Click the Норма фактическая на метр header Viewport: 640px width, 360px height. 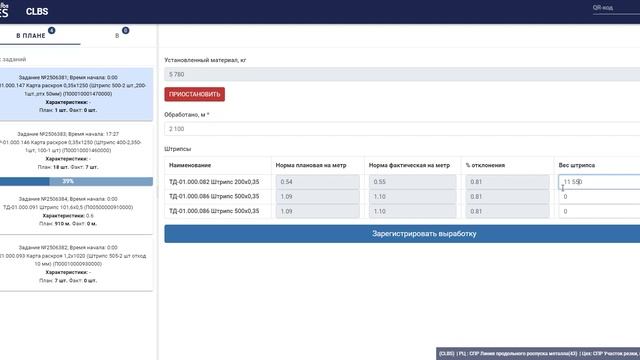[x=409, y=165]
